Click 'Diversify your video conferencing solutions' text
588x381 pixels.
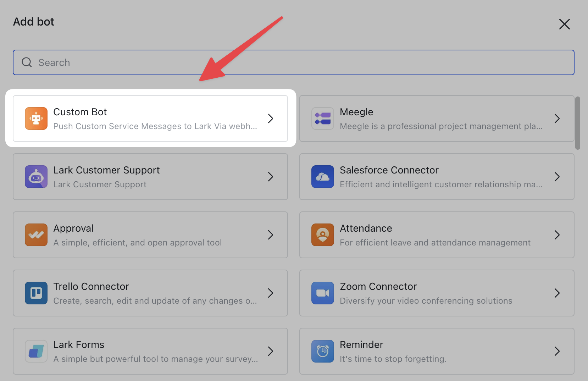[x=426, y=301]
